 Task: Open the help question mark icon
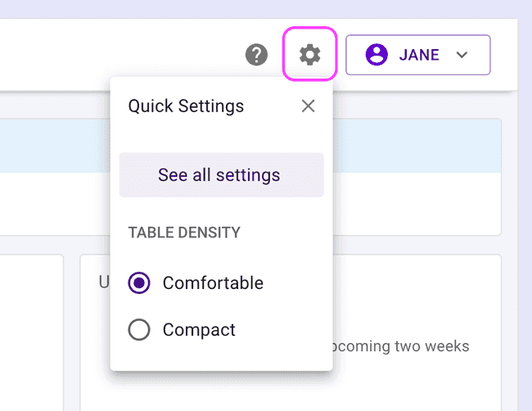(257, 55)
